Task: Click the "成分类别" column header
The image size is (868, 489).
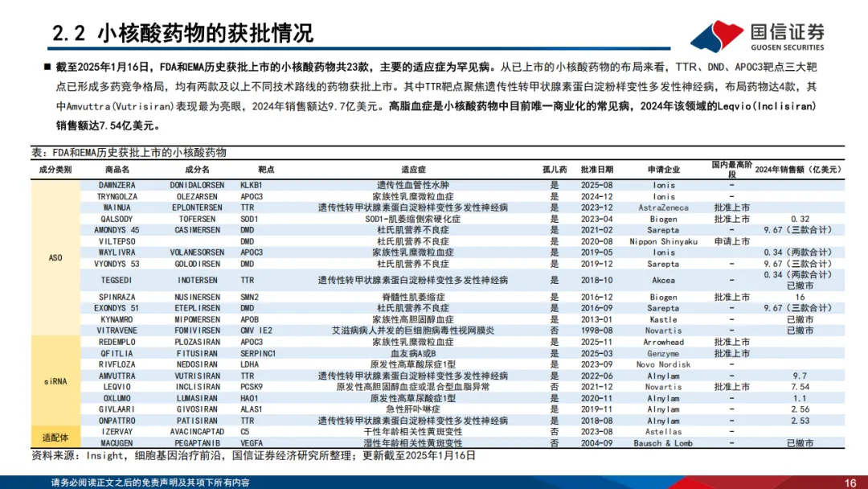Action: tap(55, 170)
